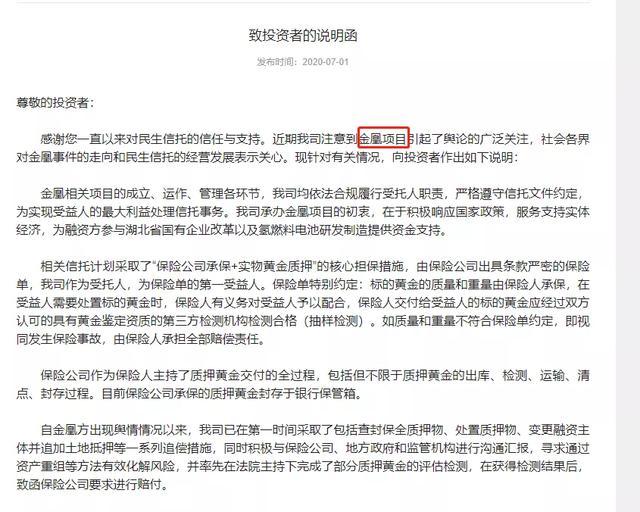Click the paragraph starting 自金凰方出现舆情情况
Viewport: 640px width, 512px height.
tap(303, 457)
